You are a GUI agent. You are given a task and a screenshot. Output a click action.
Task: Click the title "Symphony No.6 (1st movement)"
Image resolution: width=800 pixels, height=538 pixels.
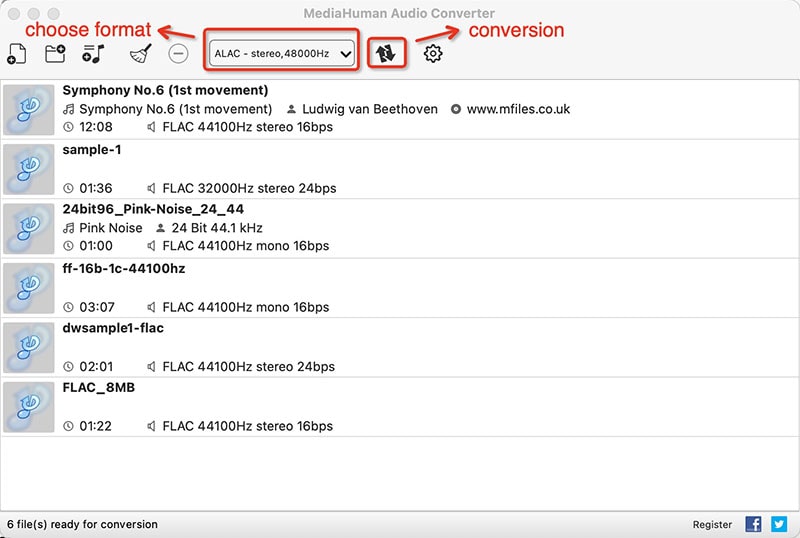coord(165,90)
